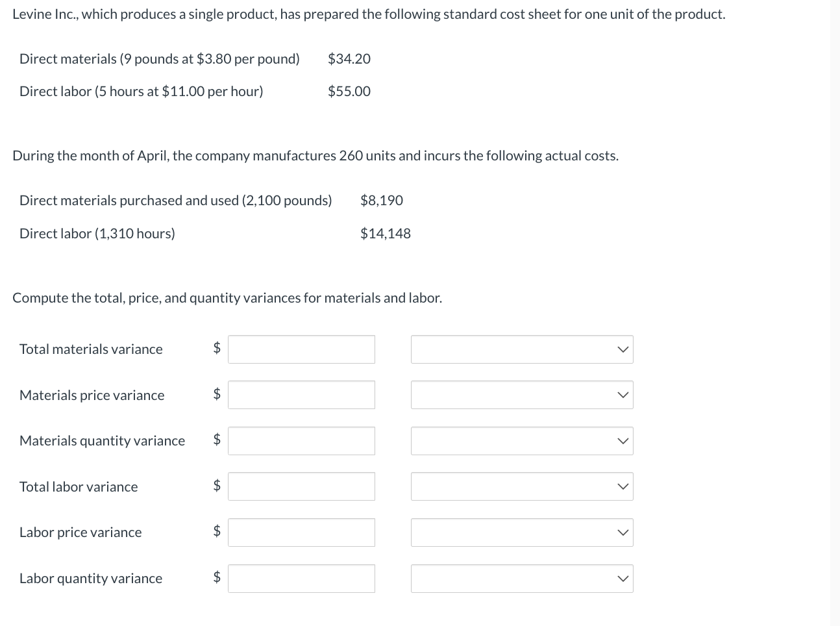Click the $14,148 actual labor cost
Viewport: 840px width, 626px height.
coord(386,234)
